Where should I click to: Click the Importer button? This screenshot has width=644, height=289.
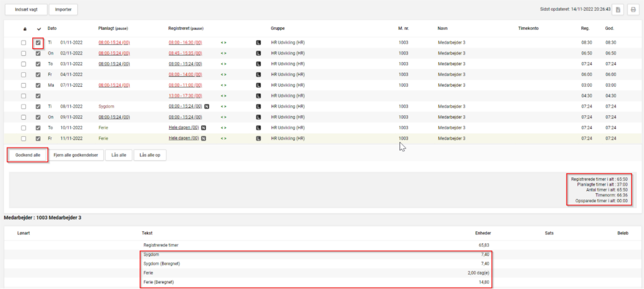tap(63, 10)
